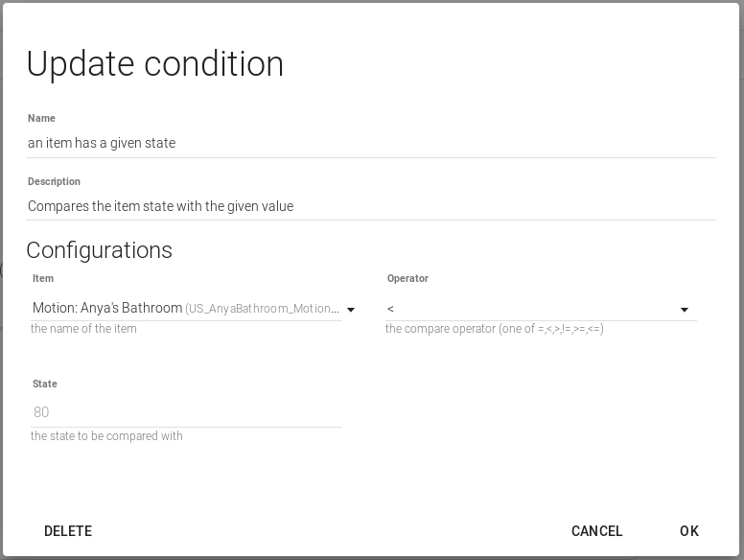Expand the Operator dropdown arrow
This screenshot has height=560, width=744.
click(684, 310)
